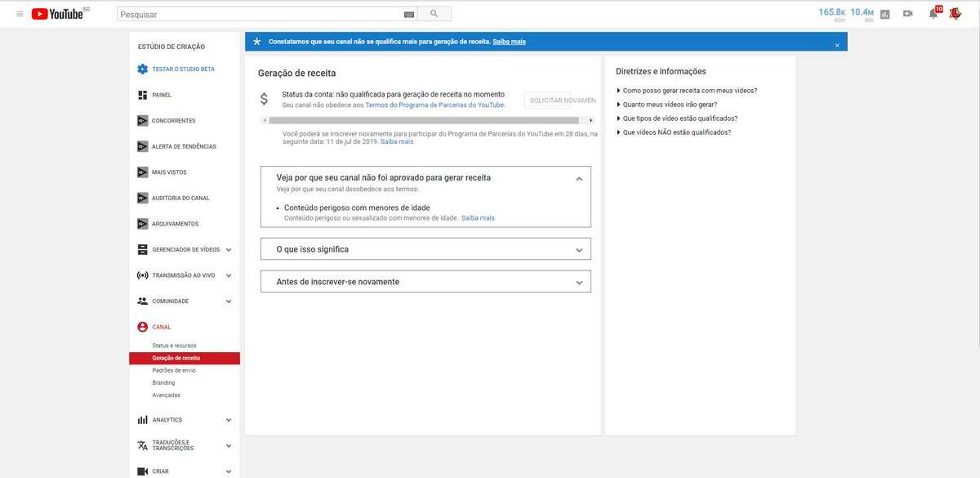Image resolution: width=980 pixels, height=478 pixels.
Task: Open Termos do Programa de Parcerias link
Action: pos(434,105)
